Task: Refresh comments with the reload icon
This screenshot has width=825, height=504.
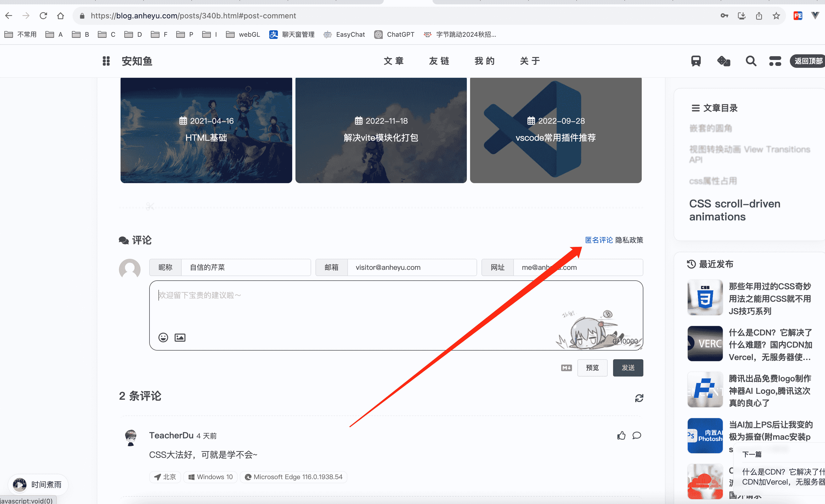Action: point(639,398)
